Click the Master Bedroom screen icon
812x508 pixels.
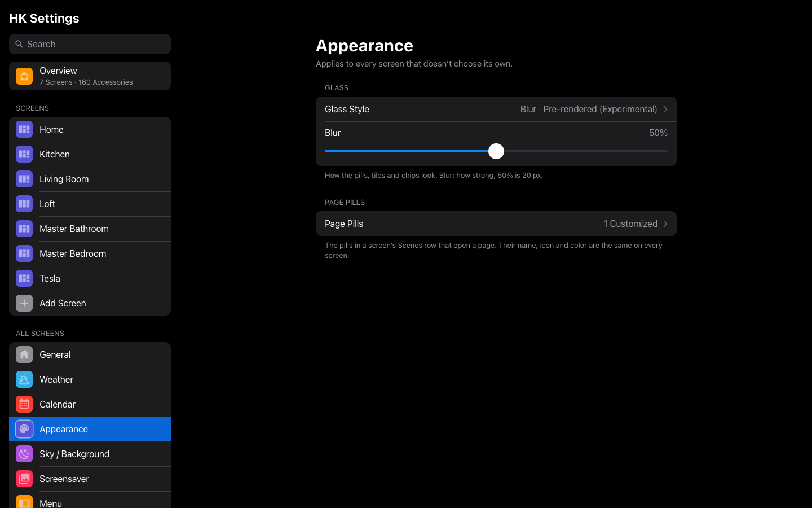[x=24, y=253]
